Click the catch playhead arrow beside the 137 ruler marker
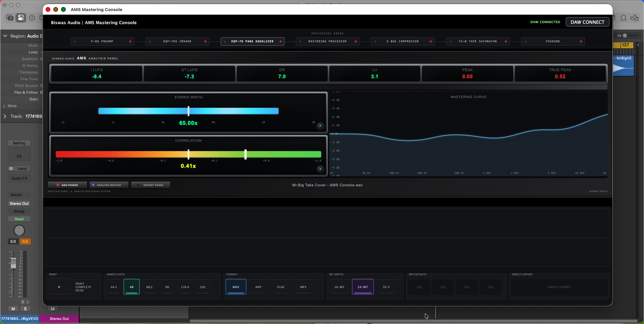 click(x=638, y=45)
